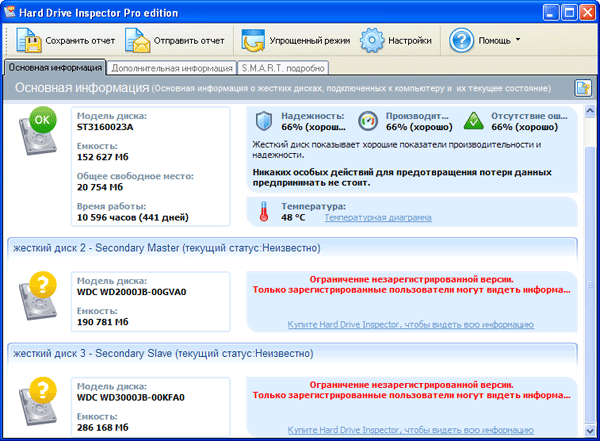This screenshot has height=441, width=600.
Task: Click the Save report floppy icon
Action: (x=29, y=40)
